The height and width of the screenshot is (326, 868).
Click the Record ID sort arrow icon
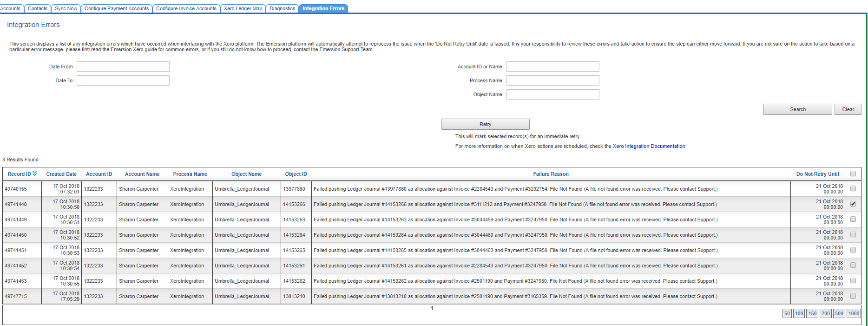[35, 173]
